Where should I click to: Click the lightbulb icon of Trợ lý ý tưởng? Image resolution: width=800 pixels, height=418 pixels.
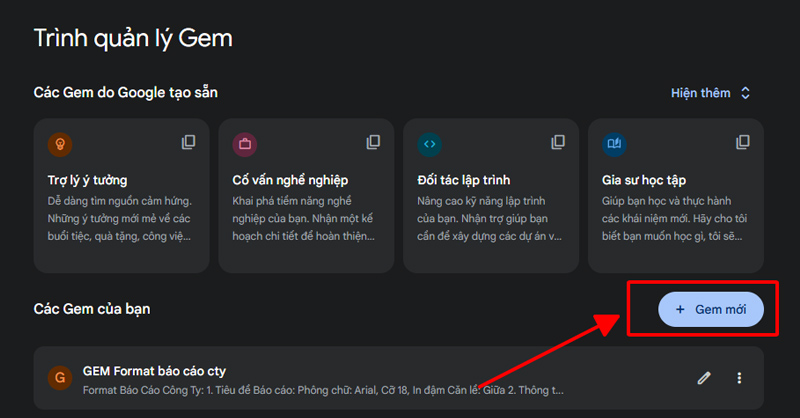60,144
